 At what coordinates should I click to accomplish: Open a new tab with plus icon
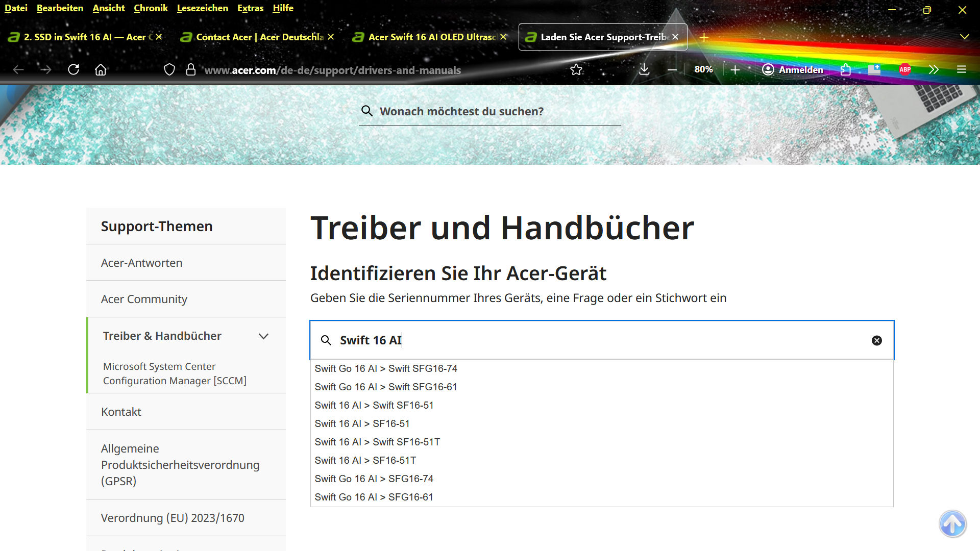(704, 37)
